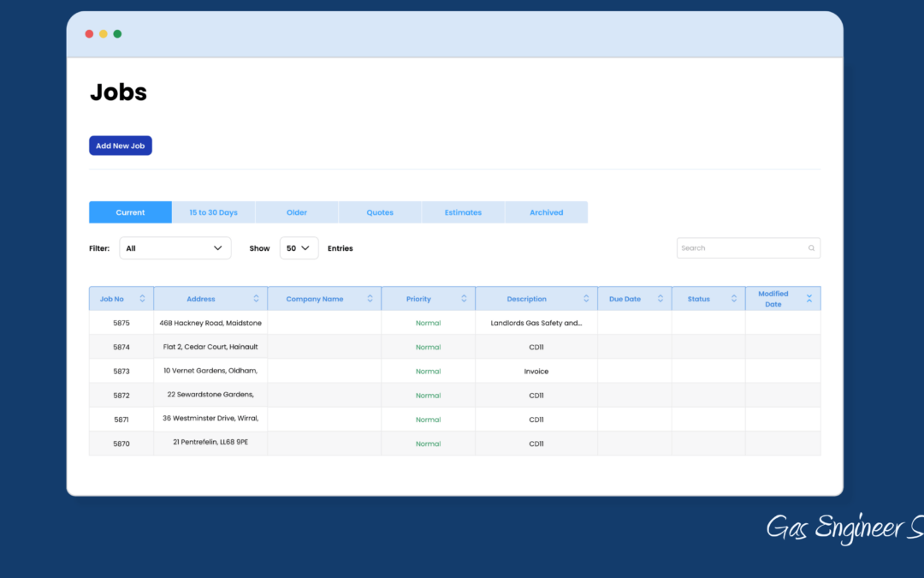
Task: Open job number 5875
Action: point(121,323)
